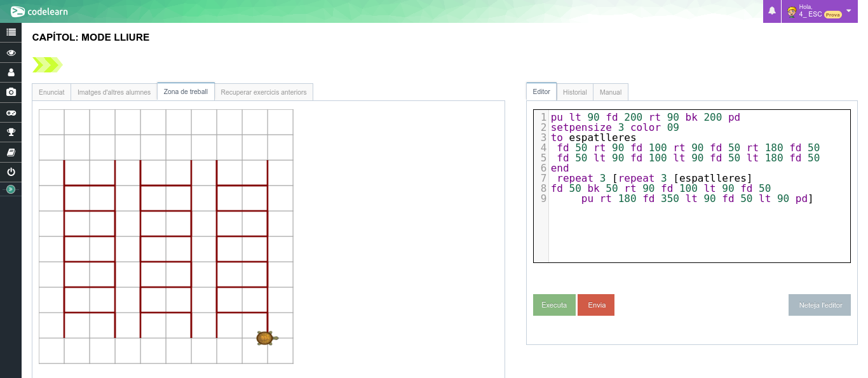Click the power icon in sidebar

[x=11, y=172]
